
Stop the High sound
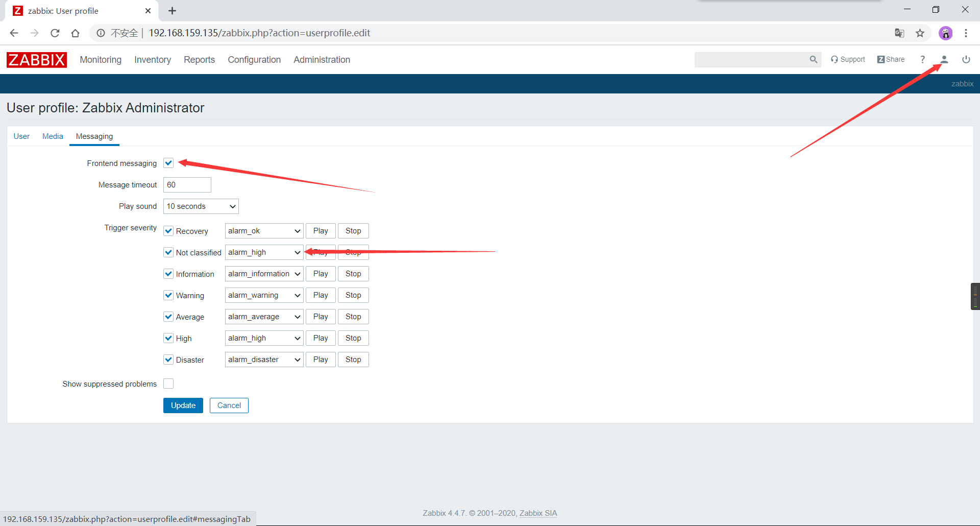pos(353,338)
